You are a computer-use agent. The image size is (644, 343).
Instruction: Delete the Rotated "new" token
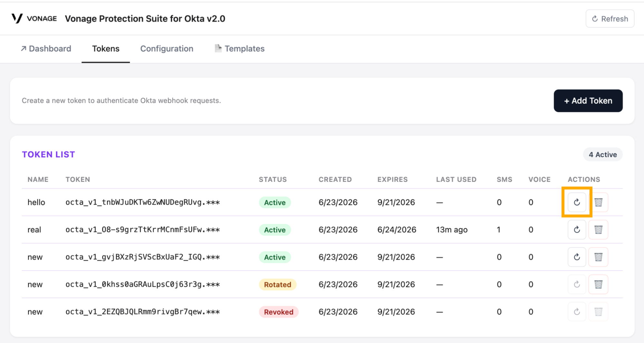tap(598, 284)
